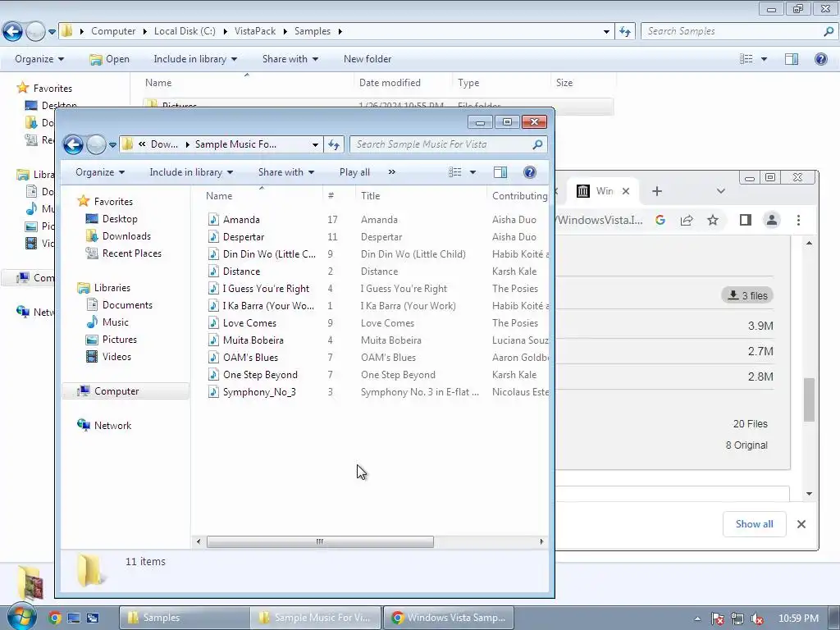840x630 pixels.
Task: Open Chrome three-dot menu
Action: 798,220
